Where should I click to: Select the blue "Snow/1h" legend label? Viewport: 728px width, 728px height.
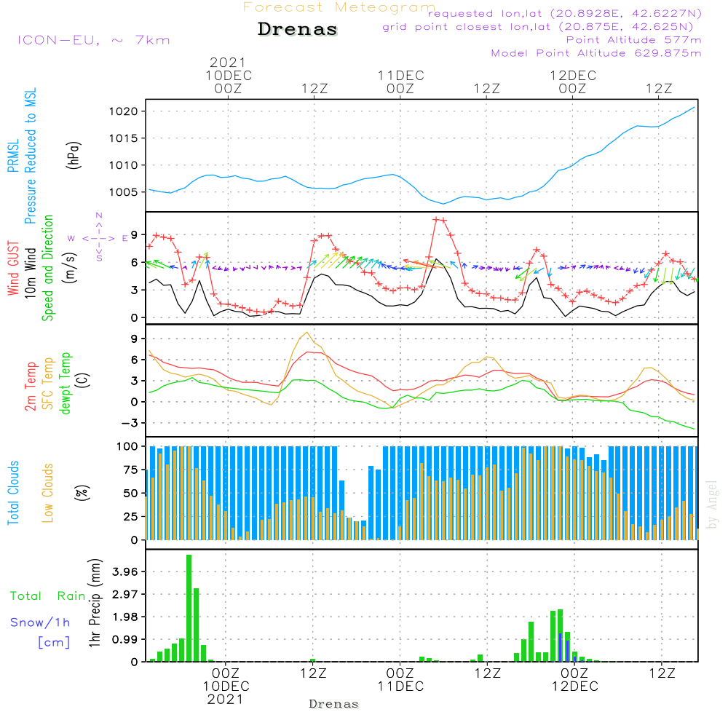[40, 622]
